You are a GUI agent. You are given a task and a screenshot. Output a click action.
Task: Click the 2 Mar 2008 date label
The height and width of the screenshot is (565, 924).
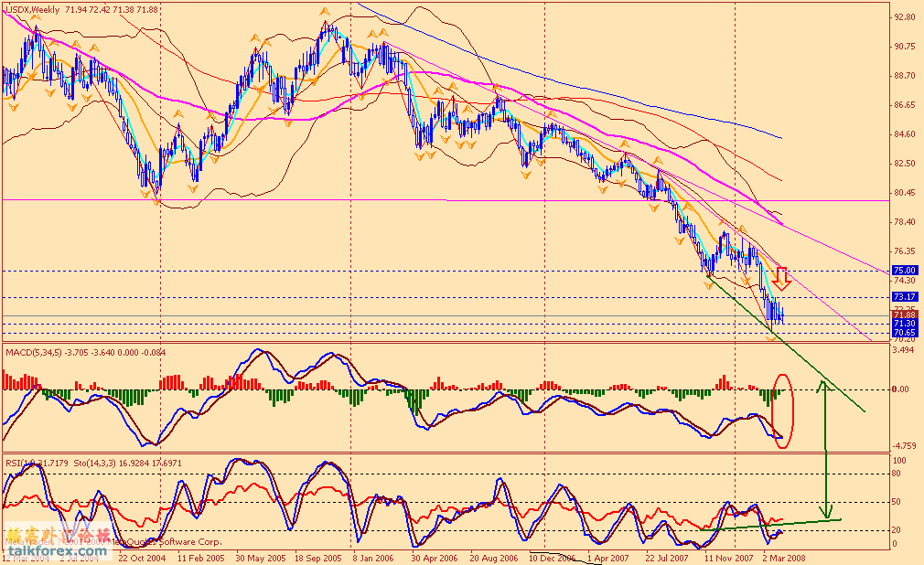point(784,558)
